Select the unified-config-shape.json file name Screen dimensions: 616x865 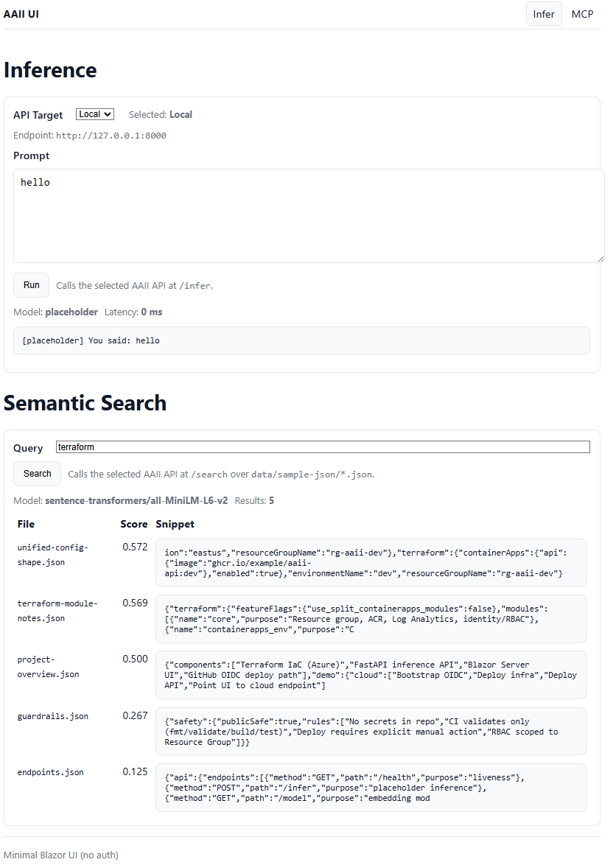[52, 554]
